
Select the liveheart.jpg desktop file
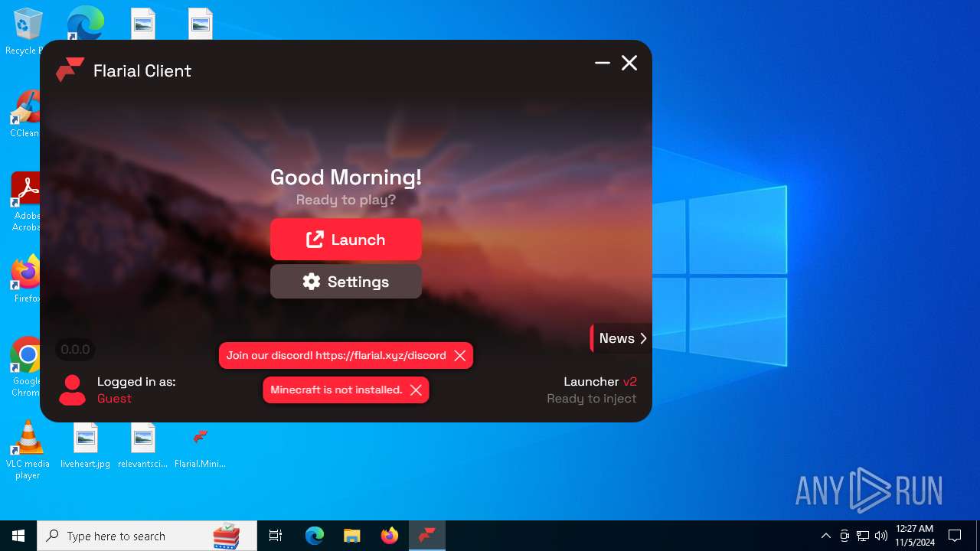(85, 446)
